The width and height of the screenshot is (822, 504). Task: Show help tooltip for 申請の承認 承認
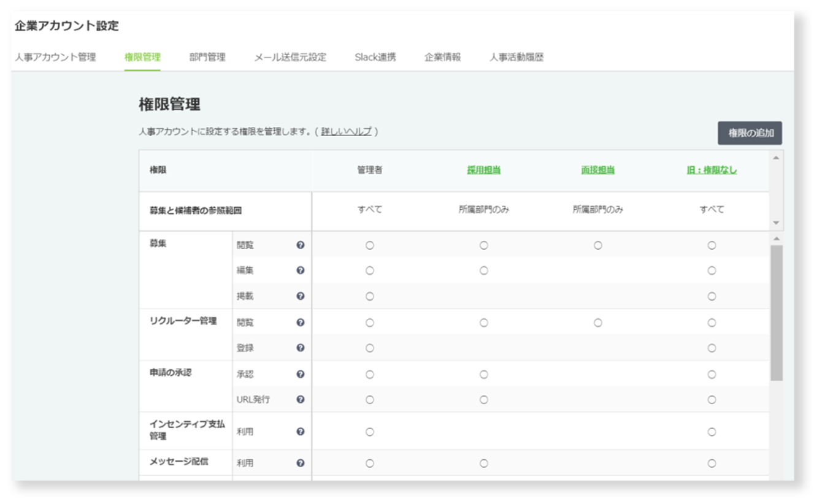(301, 374)
